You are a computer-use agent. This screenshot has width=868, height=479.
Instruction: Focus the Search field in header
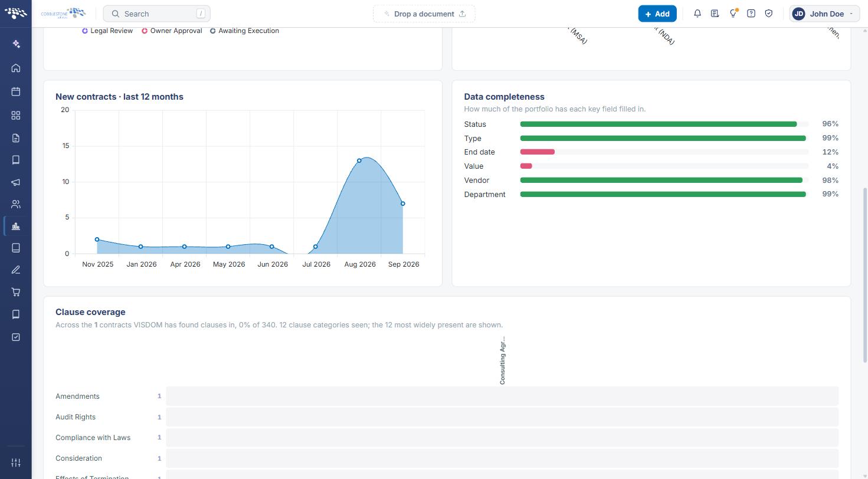click(x=156, y=14)
